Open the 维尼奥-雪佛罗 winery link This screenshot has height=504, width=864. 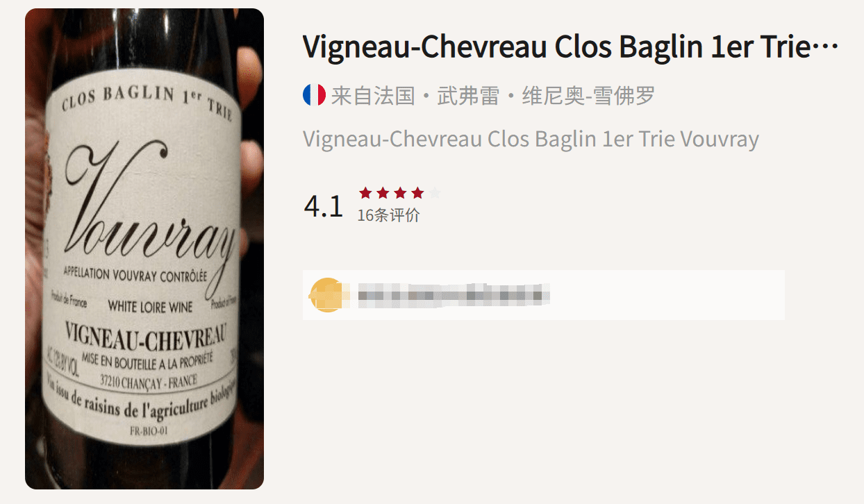coord(588,96)
